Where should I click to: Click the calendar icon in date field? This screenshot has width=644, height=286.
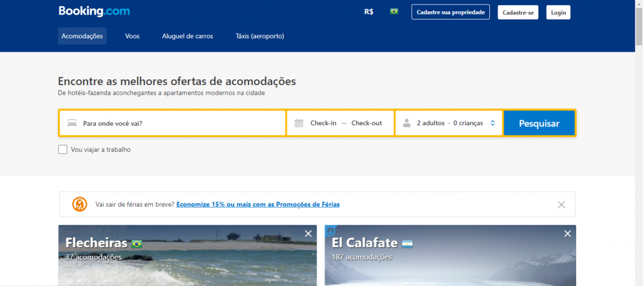pyautogui.click(x=299, y=123)
